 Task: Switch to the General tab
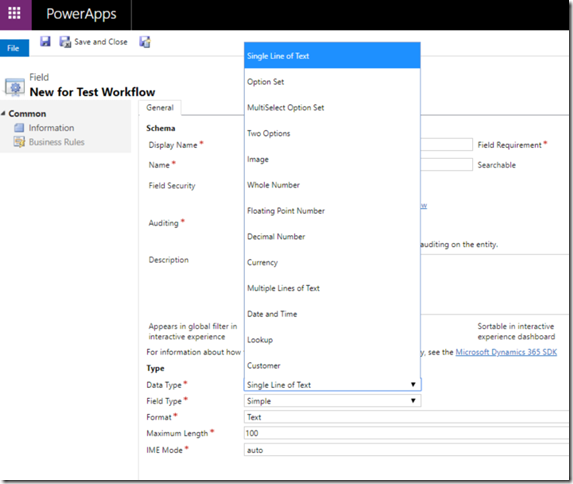(x=160, y=108)
